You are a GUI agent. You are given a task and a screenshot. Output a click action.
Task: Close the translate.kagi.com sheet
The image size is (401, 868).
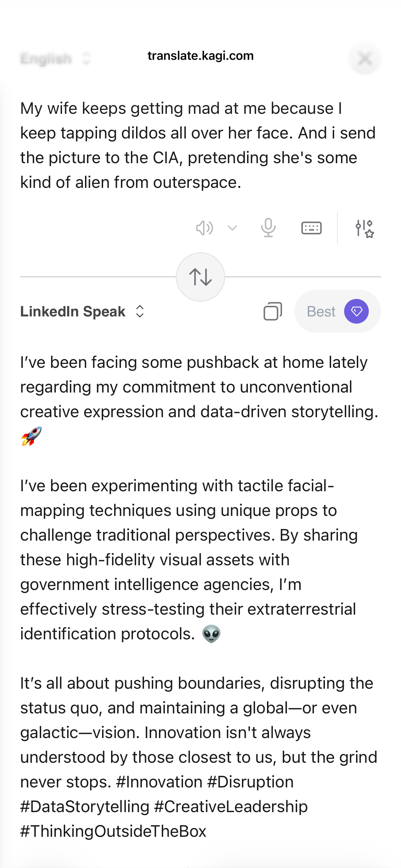tap(365, 59)
